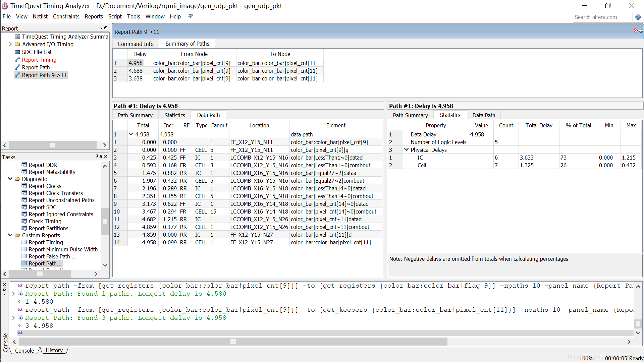Viewport: 644px width, 362px height.
Task: Float the Report panel using its undock icon
Action: click(106, 28)
